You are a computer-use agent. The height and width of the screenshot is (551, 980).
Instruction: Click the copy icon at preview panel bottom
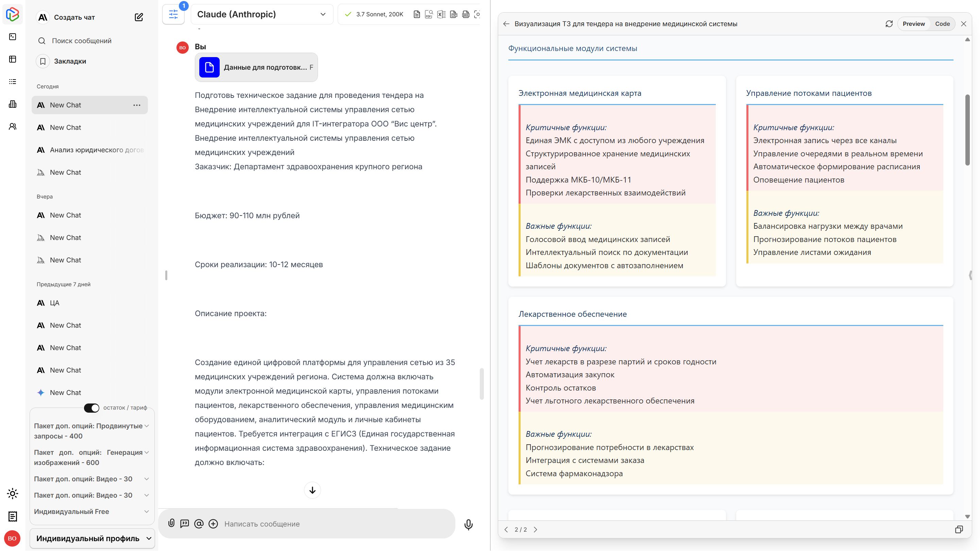959,529
